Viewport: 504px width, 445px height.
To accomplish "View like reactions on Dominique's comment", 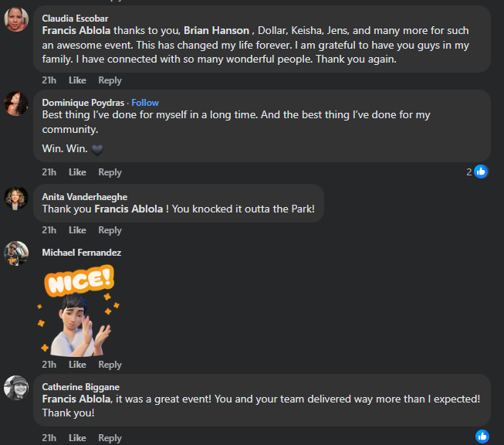I will point(477,172).
